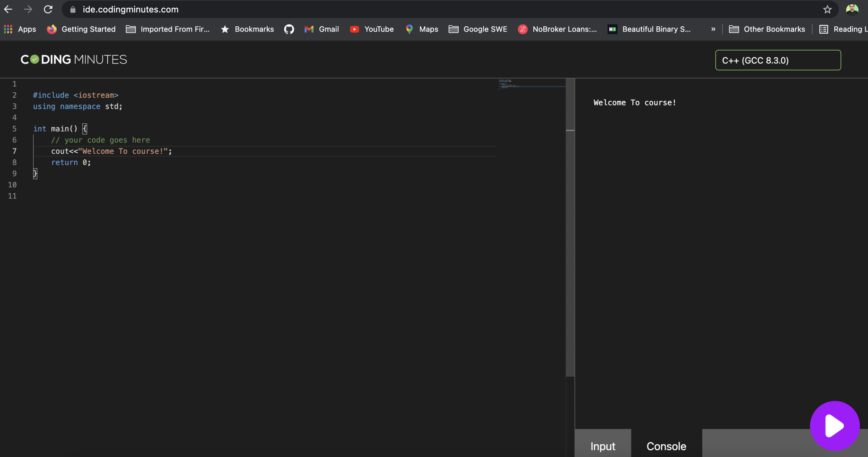868x457 pixels.
Task: Open the Gmail bookmark
Action: (x=322, y=29)
